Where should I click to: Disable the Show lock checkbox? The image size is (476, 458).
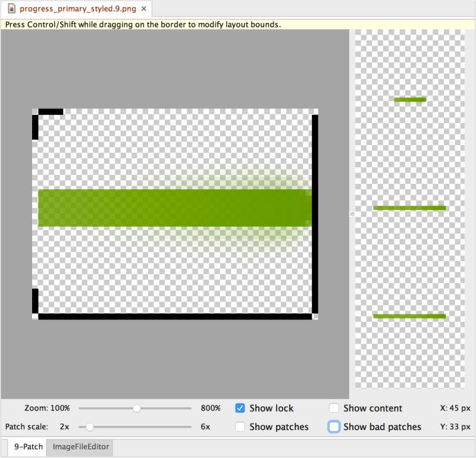(x=241, y=408)
